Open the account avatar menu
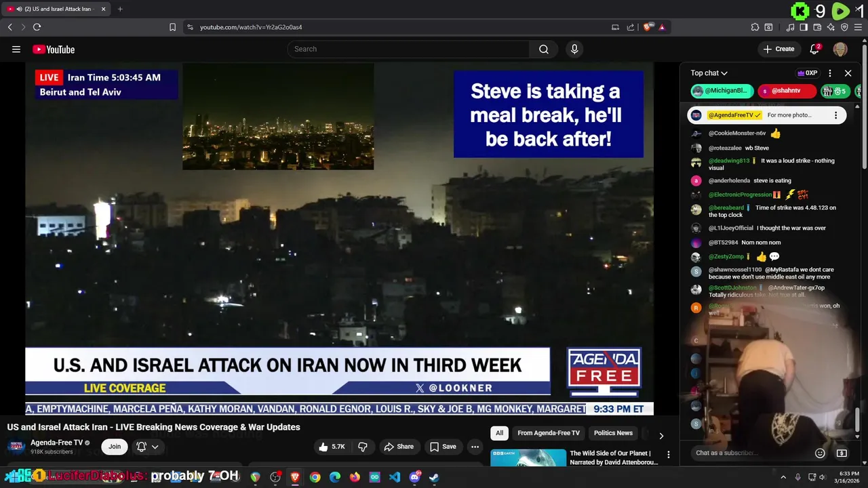 [x=840, y=49]
